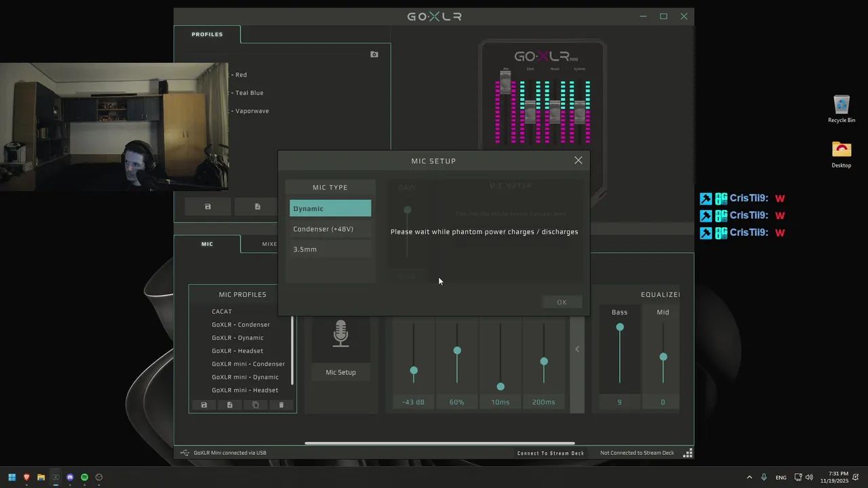The width and height of the screenshot is (868, 488).
Task: Select GoXLR - Dynamic mic profile
Action: pyautogui.click(x=237, y=338)
